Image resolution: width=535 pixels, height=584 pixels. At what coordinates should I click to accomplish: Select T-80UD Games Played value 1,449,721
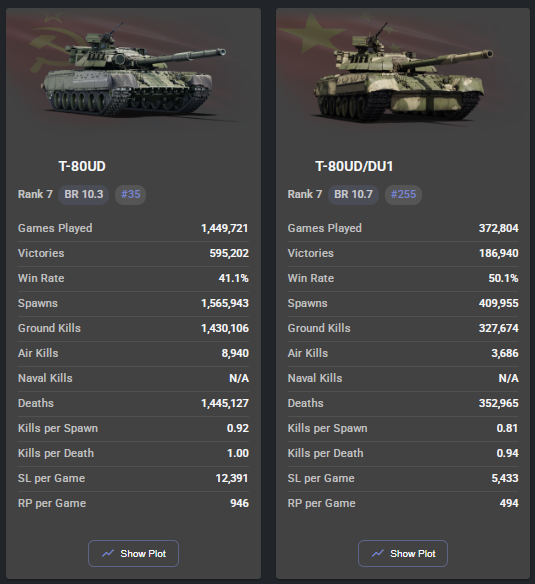pos(225,228)
